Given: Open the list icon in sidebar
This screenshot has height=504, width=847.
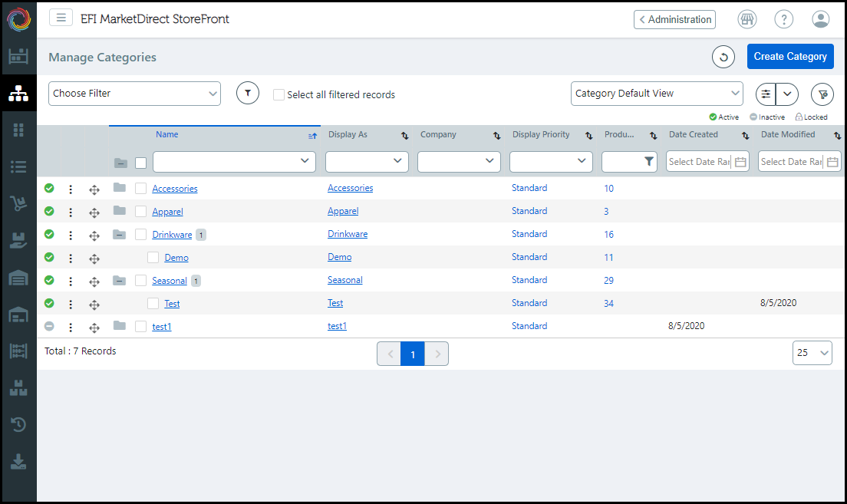Looking at the screenshot, I should 18,166.
